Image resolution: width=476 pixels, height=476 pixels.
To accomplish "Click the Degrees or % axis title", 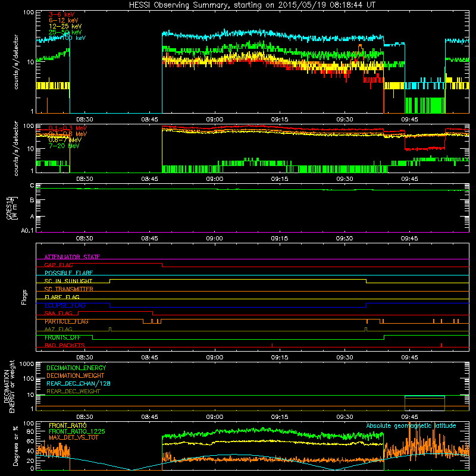I will [15, 446].
